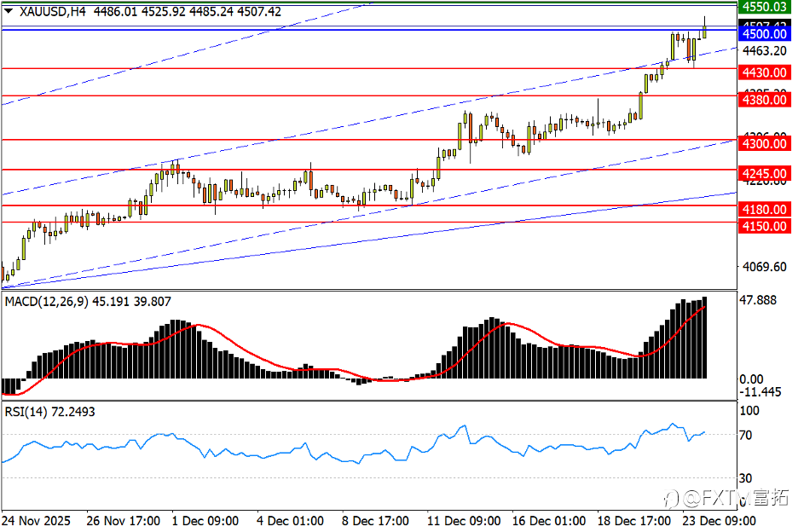
Task: Select the 11 Dec 09:00 time label
Action: 464,521
